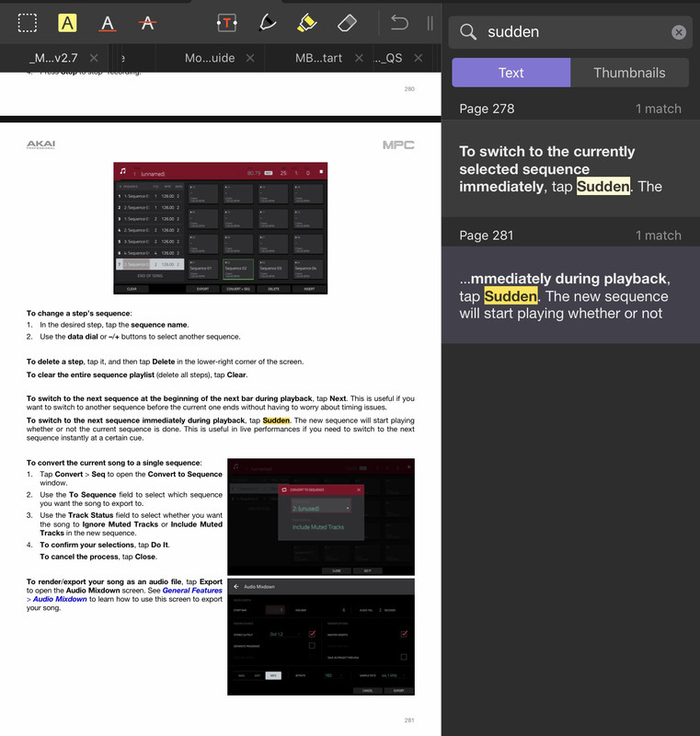Close the ..._QS tab
Image resolution: width=700 pixels, height=736 pixels.
418,58
